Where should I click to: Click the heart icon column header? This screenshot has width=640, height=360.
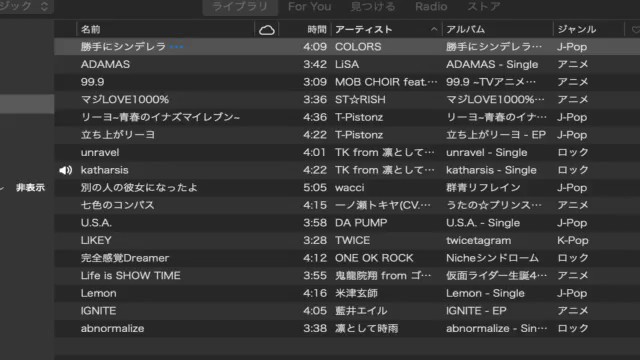click(636, 30)
